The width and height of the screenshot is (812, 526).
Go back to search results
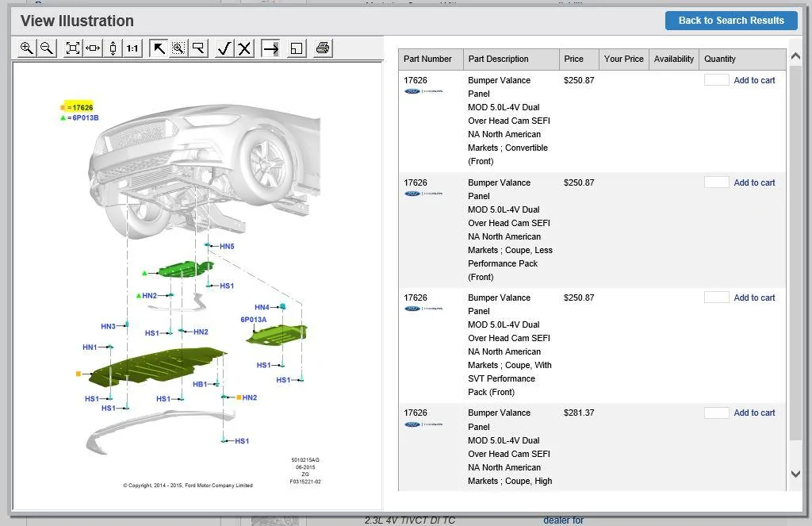pos(731,20)
